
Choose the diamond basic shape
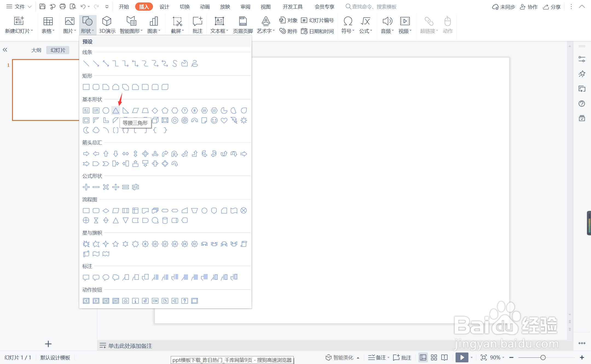(x=155, y=110)
